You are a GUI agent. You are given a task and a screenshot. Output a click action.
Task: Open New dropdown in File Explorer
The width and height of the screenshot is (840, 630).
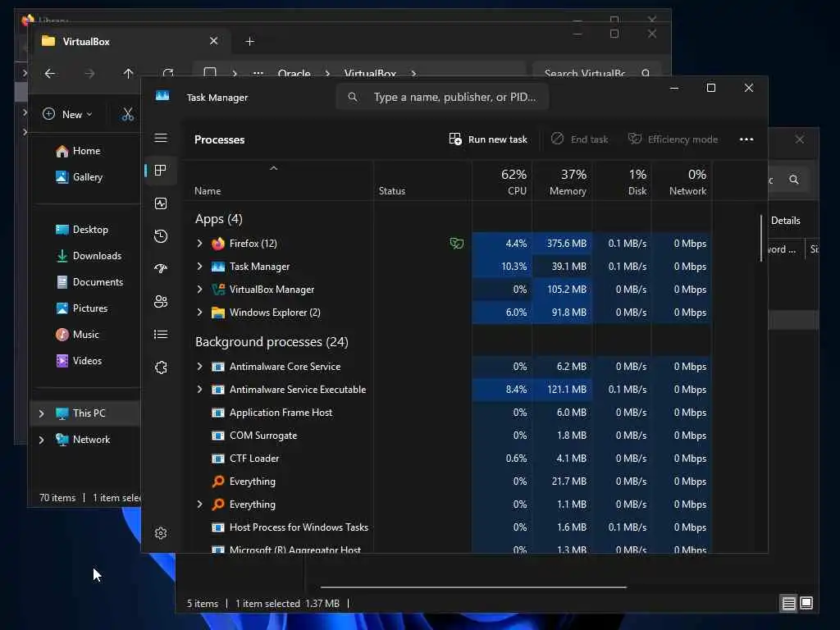pyautogui.click(x=67, y=114)
